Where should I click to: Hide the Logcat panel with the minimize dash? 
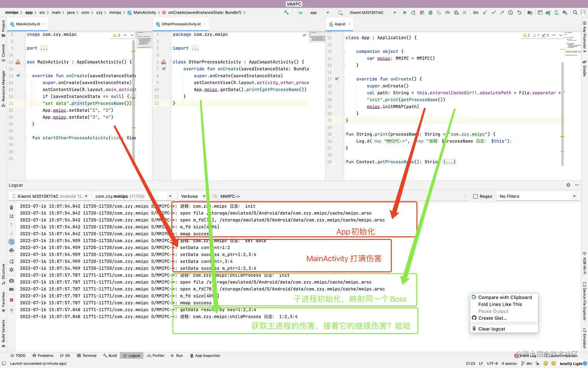coord(577,185)
